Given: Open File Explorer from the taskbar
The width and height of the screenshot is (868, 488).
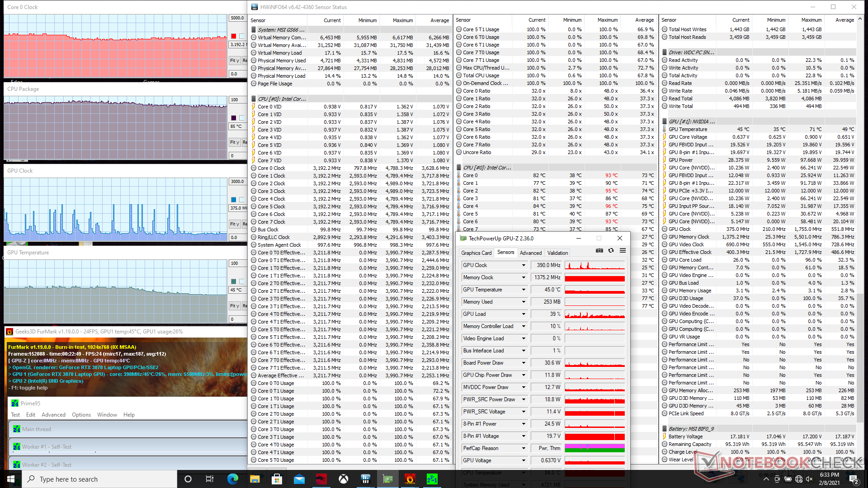Looking at the screenshot, I should coord(255,479).
